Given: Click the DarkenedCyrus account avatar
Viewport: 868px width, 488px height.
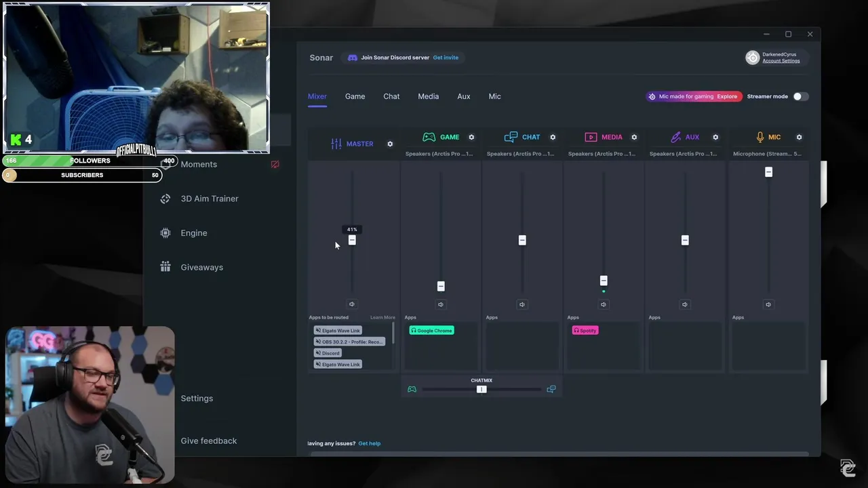Looking at the screenshot, I should point(752,58).
